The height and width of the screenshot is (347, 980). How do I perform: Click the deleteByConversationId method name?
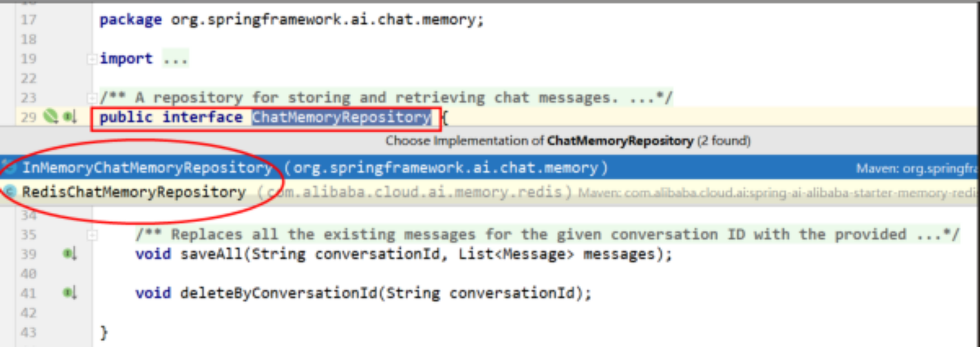tap(279, 293)
